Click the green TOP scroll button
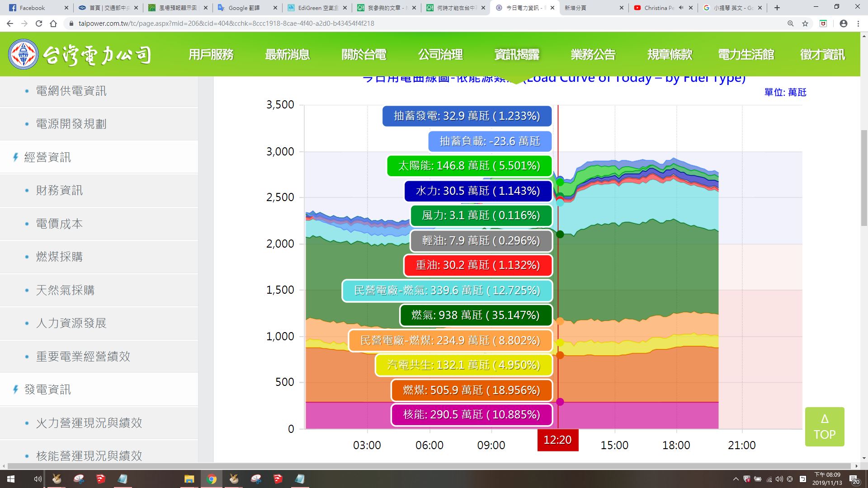Image resolution: width=868 pixels, height=488 pixels. coord(825,427)
